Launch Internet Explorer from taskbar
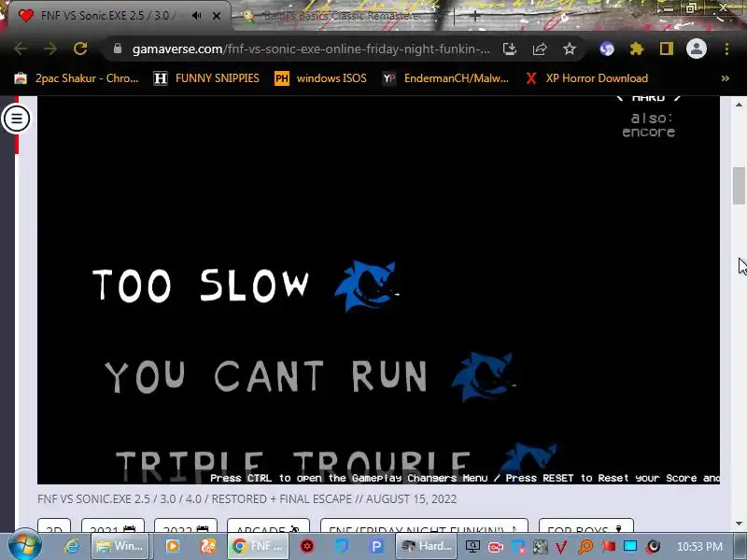 click(x=72, y=546)
